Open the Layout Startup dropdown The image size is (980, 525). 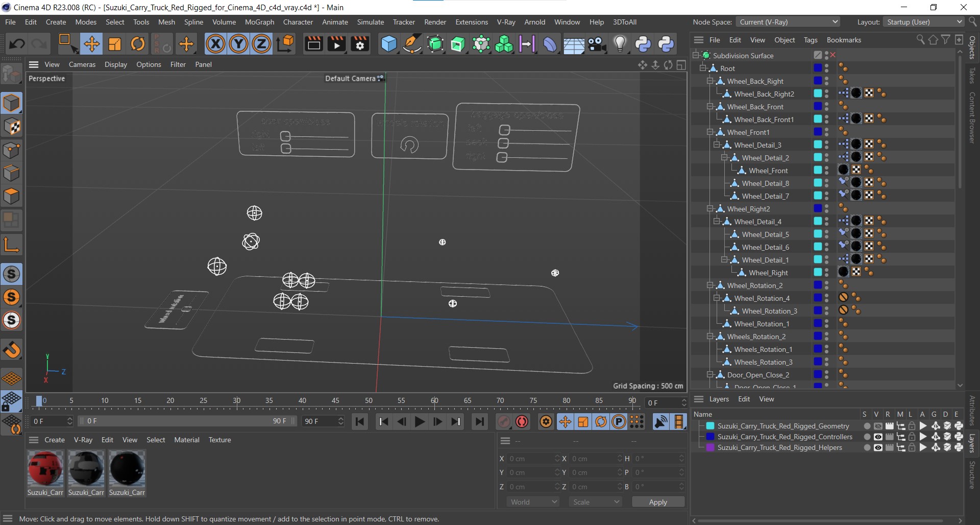pos(923,22)
